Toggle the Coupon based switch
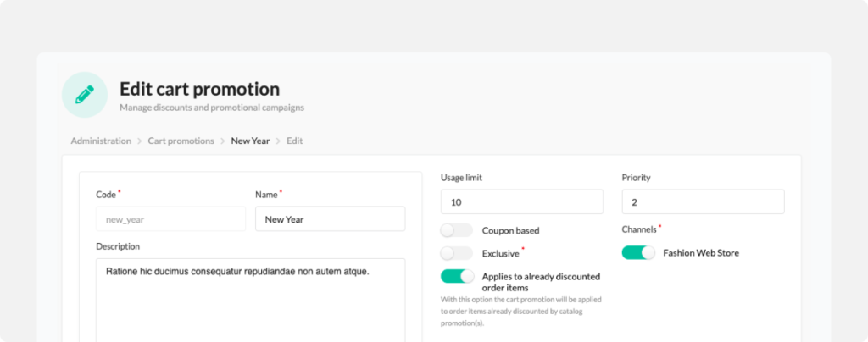The height and width of the screenshot is (342, 868). [457, 230]
